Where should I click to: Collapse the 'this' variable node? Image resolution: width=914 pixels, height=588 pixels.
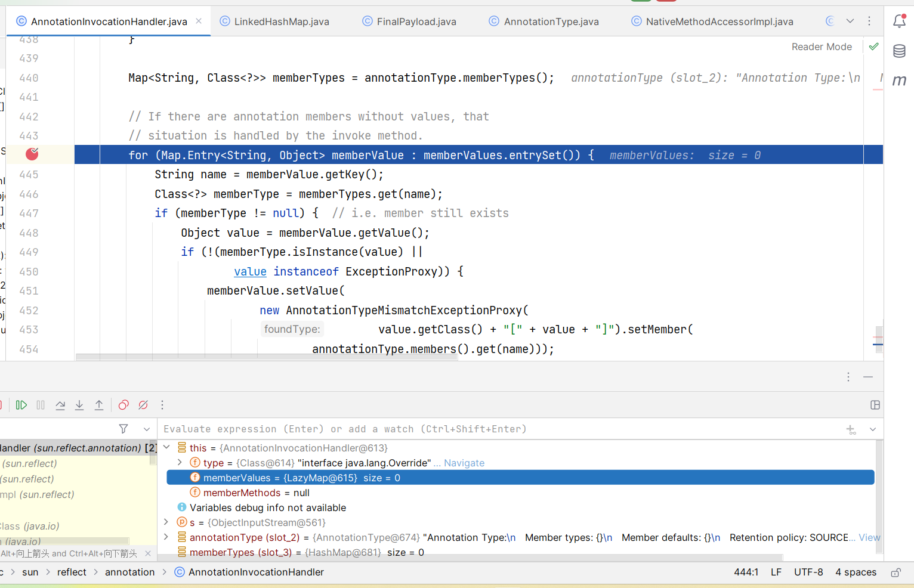coord(166,447)
